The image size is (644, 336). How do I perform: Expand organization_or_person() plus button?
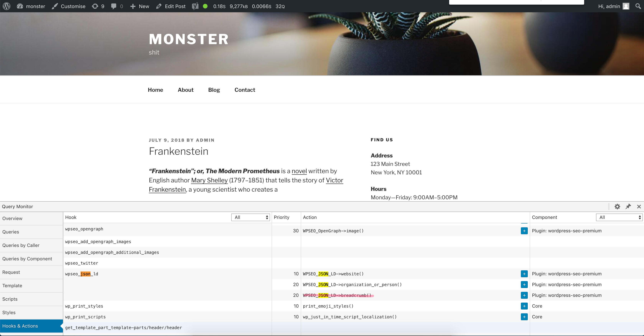pyautogui.click(x=524, y=285)
